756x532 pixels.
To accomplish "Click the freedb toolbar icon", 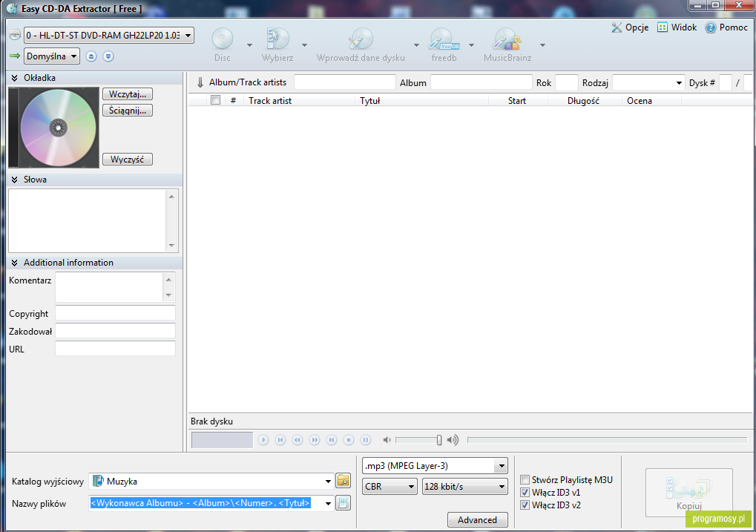I will pos(444,39).
